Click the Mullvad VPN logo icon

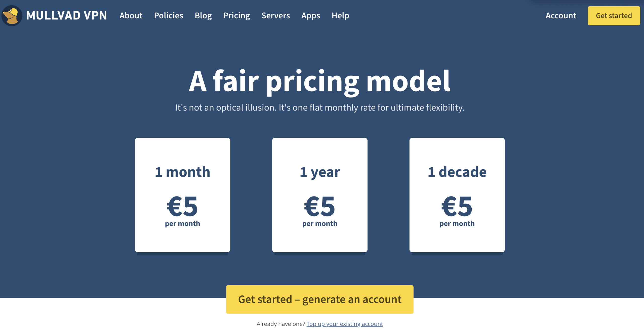pyautogui.click(x=13, y=15)
